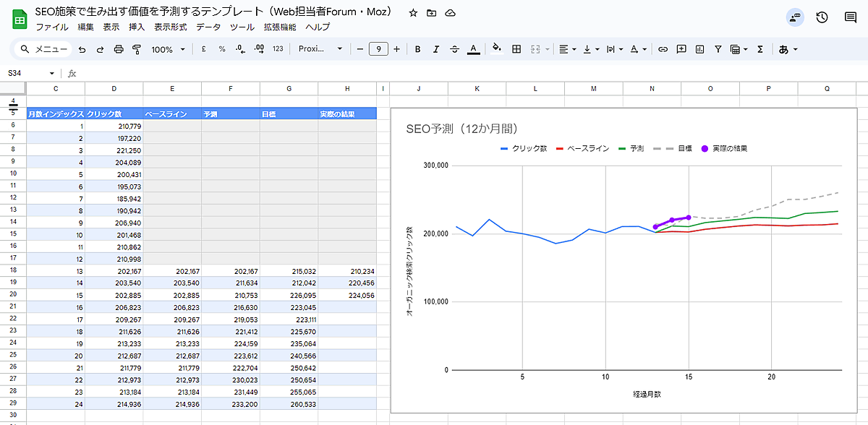This screenshot has width=868, height=425.
Task: Insert a chart using toolbar icon
Action: (699, 49)
